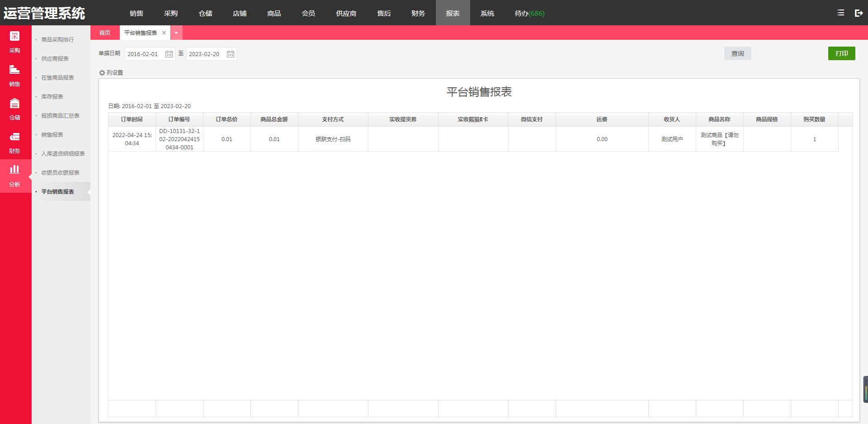
Task: Click the list menu icon in top bar
Action: (x=840, y=13)
